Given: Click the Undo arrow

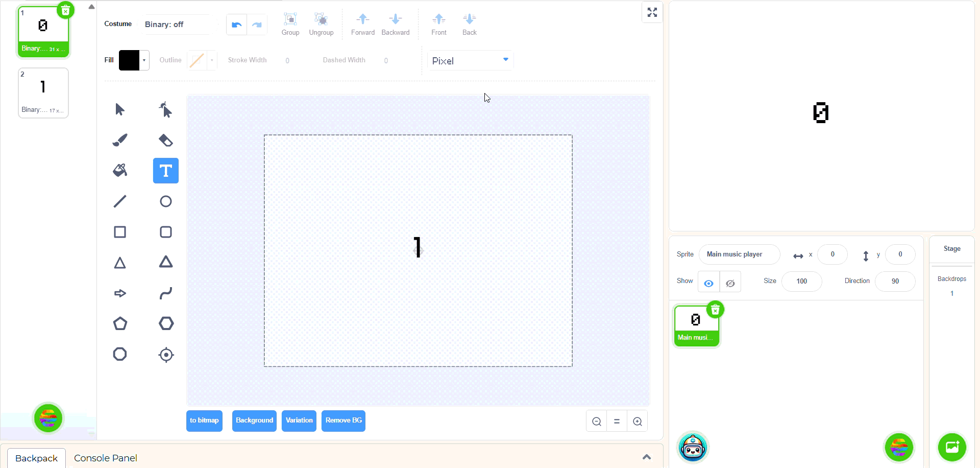Looking at the screenshot, I should (x=236, y=25).
